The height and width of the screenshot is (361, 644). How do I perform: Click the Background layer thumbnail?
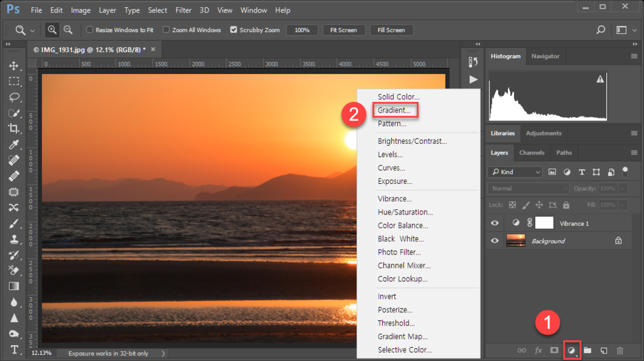(516, 240)
